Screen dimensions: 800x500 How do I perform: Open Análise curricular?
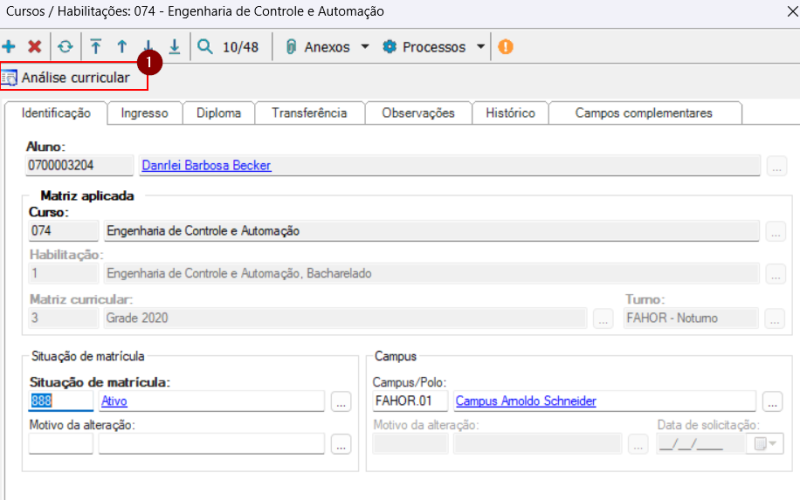pos(67,77)
